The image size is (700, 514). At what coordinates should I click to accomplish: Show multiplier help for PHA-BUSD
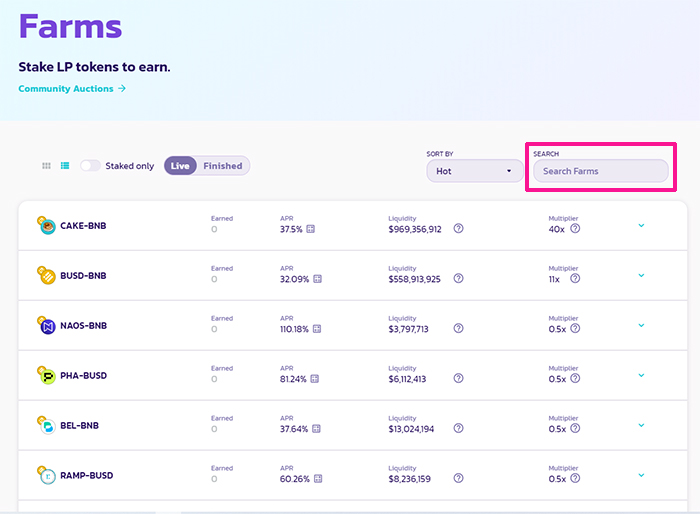[575, 379]
